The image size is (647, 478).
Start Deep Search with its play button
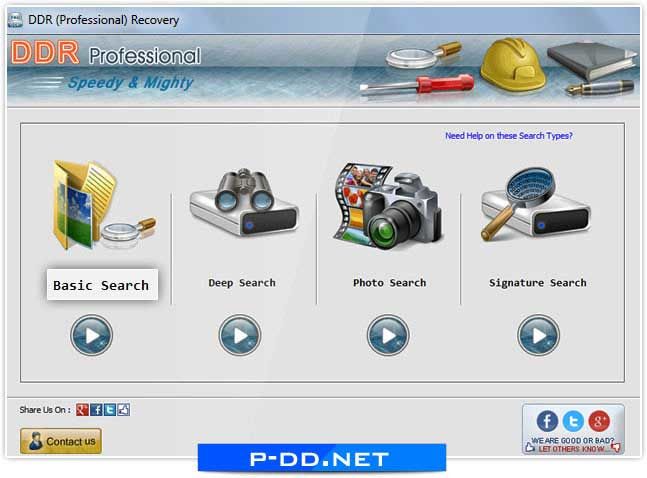pyautogui.click(x=240, y=335)
